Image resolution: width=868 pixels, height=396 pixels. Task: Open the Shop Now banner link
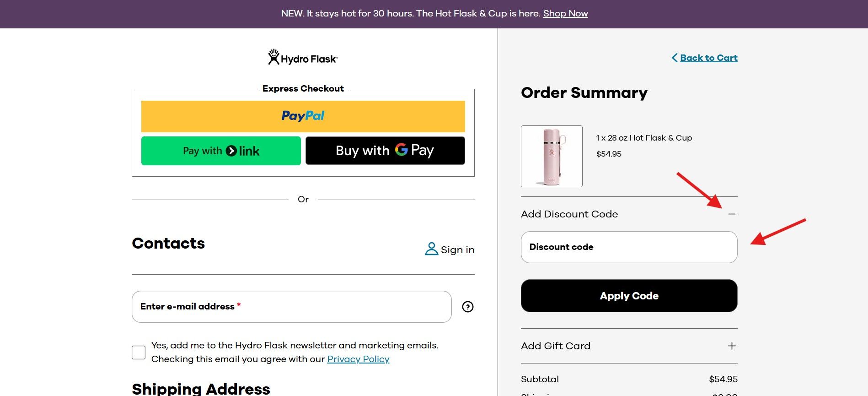(565, 14)
